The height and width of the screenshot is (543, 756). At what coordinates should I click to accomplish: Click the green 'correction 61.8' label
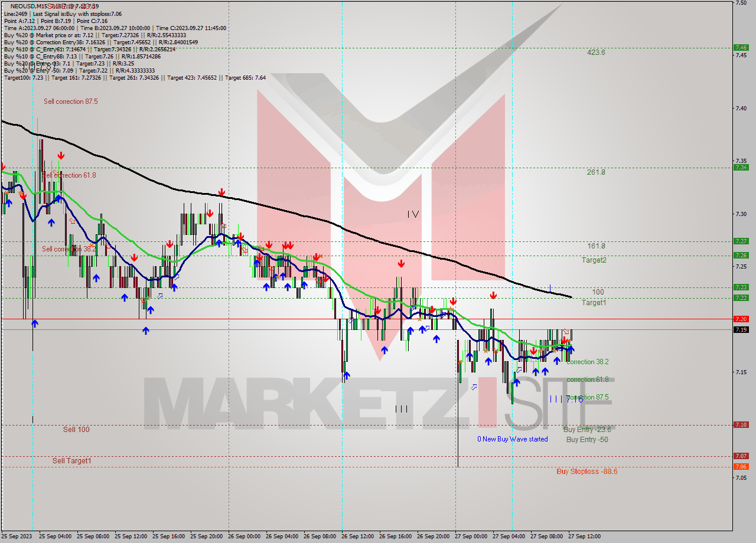click(x=587, y=380)
